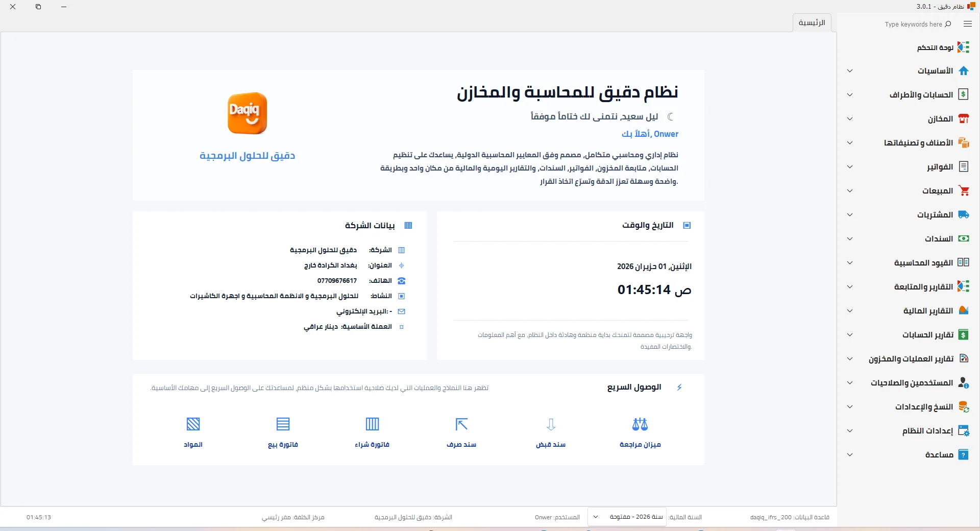Click database name daqiq_ifrs_200 in status bar
Screen dimensions: 980x531
click(771, 517)
